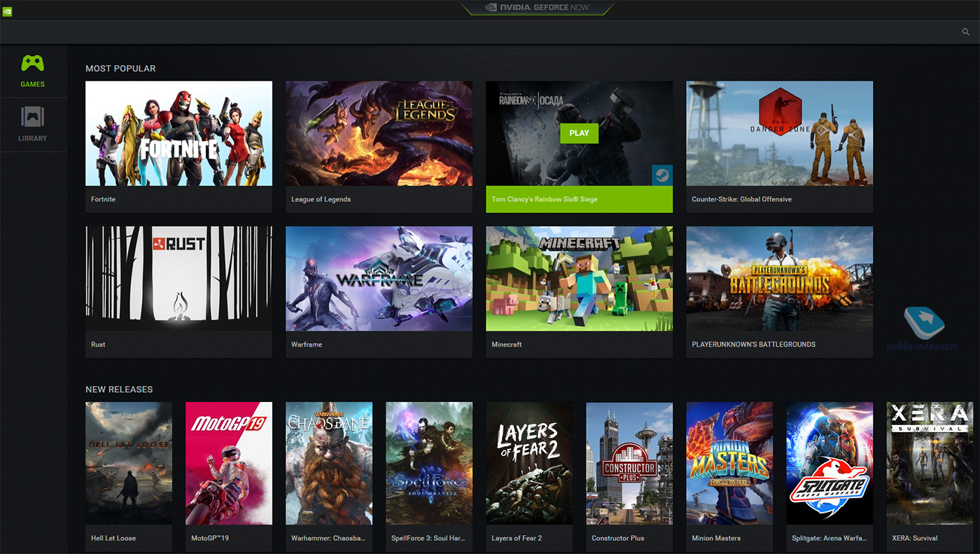The height and width of the screenshot is (554, 980).
Task: Click the 'Minion Masters' caption
Action: click(x=716, y=538)
